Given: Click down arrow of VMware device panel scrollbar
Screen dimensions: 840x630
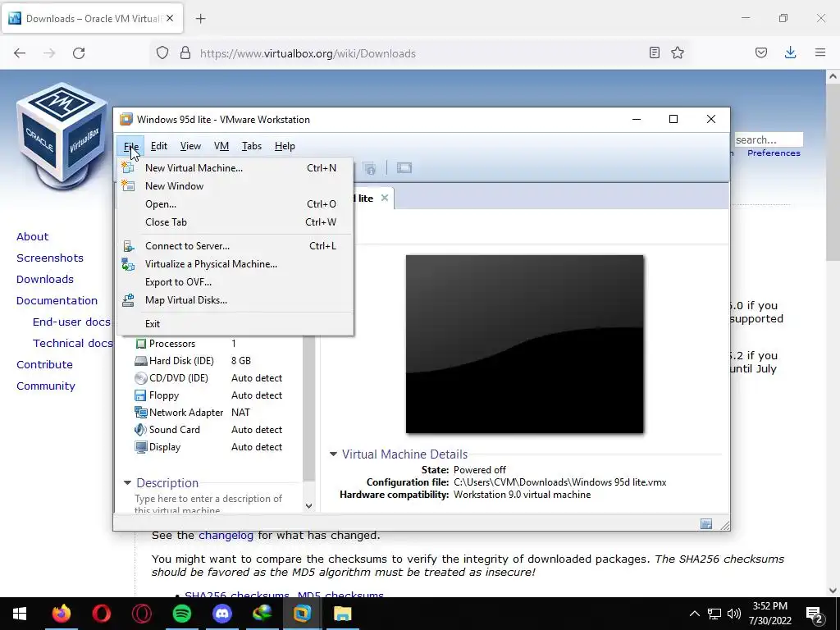Looking at the screenshot, I should pos(308,505).
